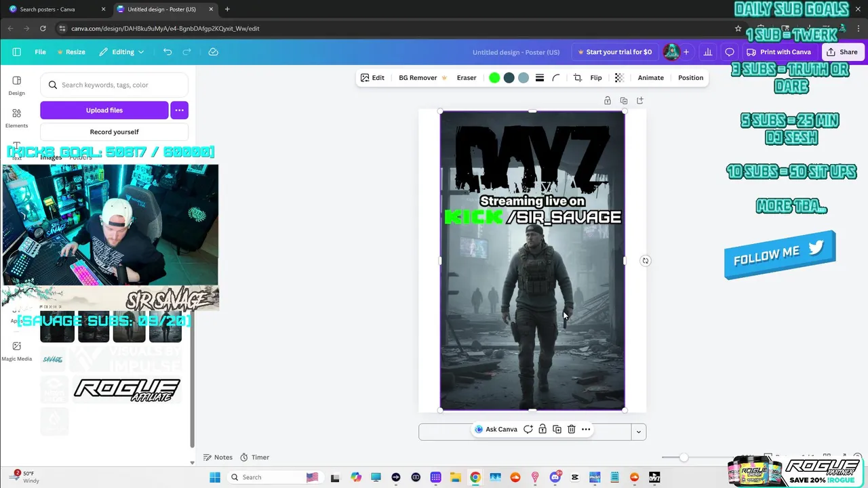Choose the bright green color swatch
This screenshot has height=488, width=868.
click(x=494, y=78)
